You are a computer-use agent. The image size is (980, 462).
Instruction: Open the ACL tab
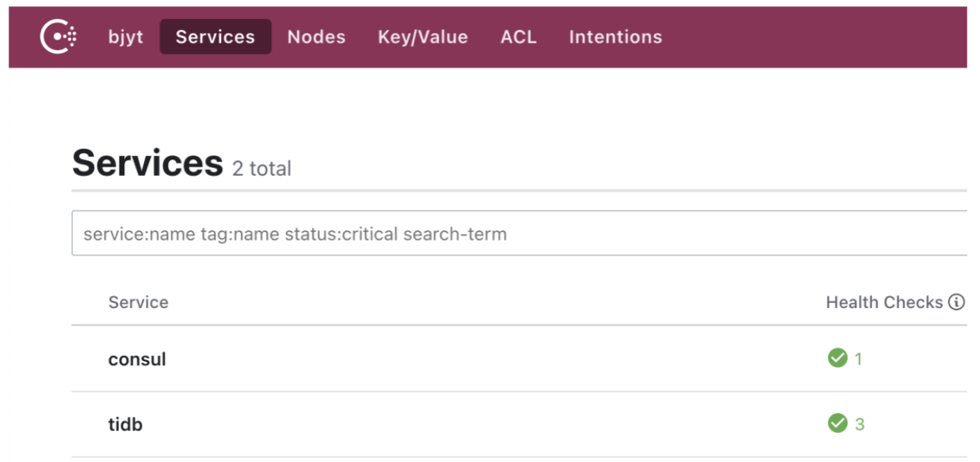[x=519, y=37]
